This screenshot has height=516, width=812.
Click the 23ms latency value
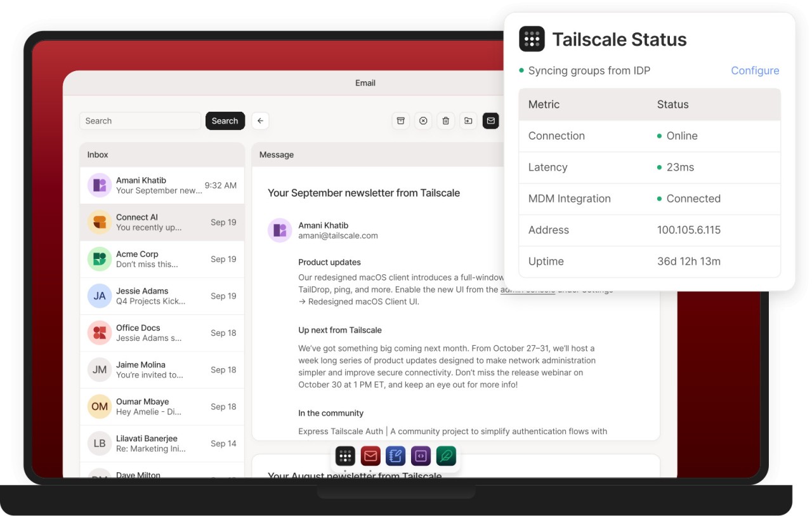coord(676,167)
